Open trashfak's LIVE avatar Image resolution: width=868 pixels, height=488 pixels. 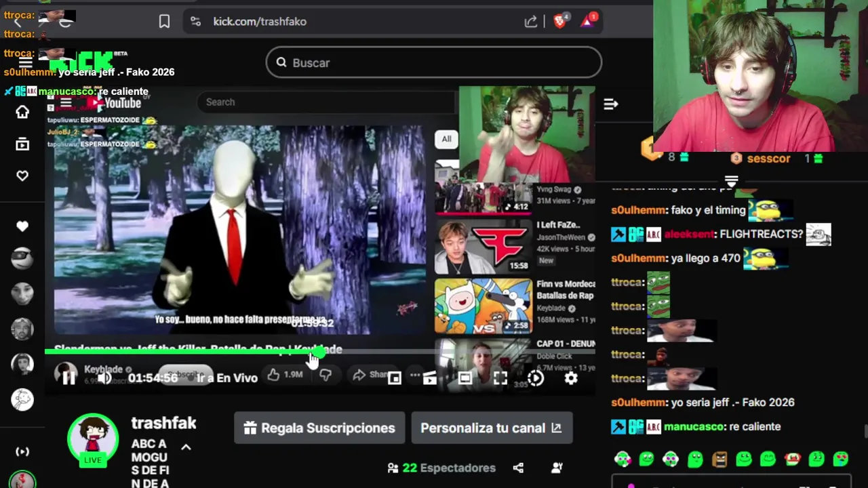point(93,439)
